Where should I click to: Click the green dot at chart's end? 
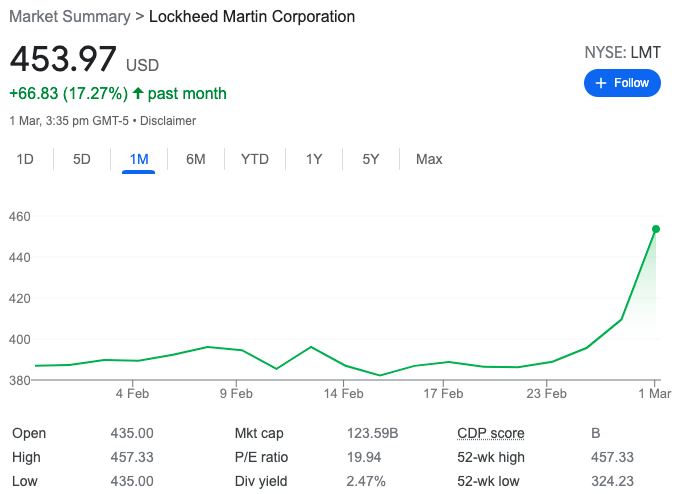656,229
